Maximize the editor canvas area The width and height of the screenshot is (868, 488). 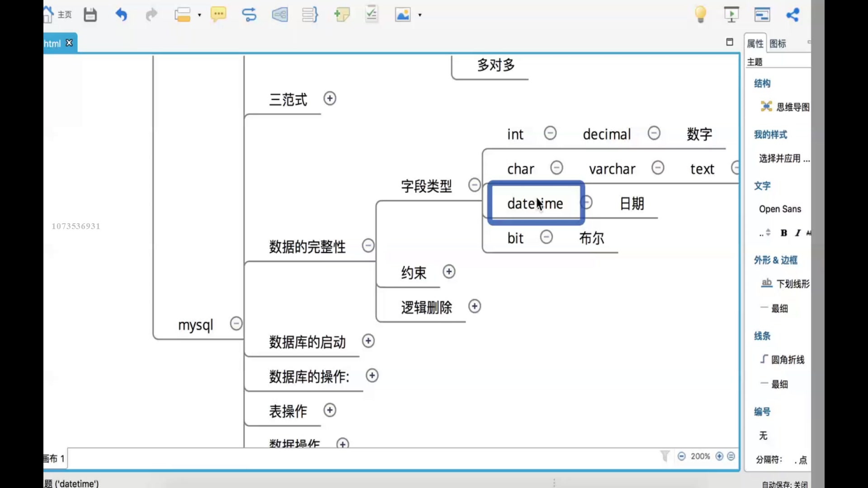pyautogui.click(x=730, y=42)
